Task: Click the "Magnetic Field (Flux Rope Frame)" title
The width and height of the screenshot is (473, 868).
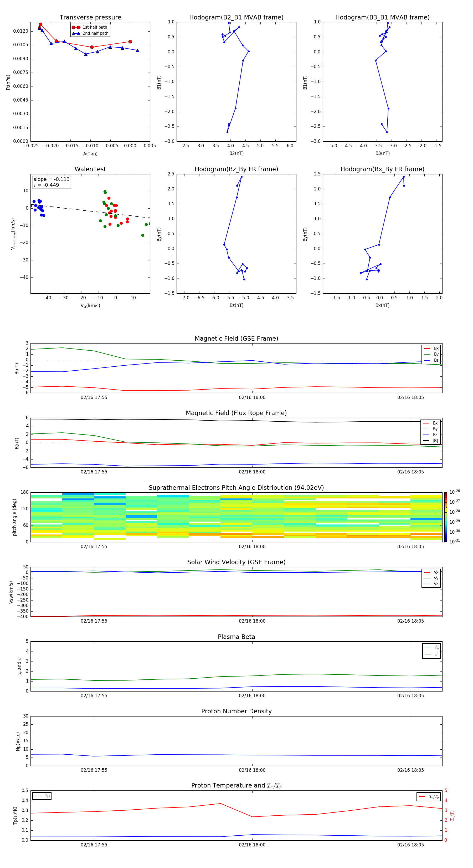Action: (x=236, y=413)
